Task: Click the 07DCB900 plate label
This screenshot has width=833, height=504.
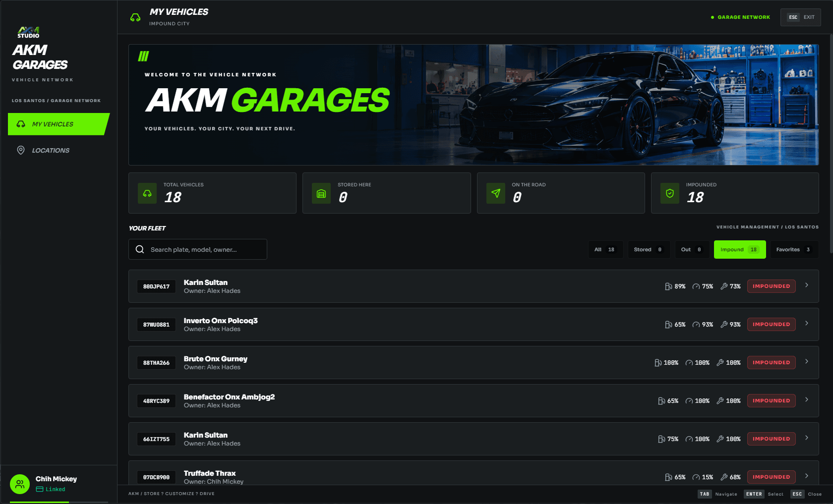Action: (156, 477)
